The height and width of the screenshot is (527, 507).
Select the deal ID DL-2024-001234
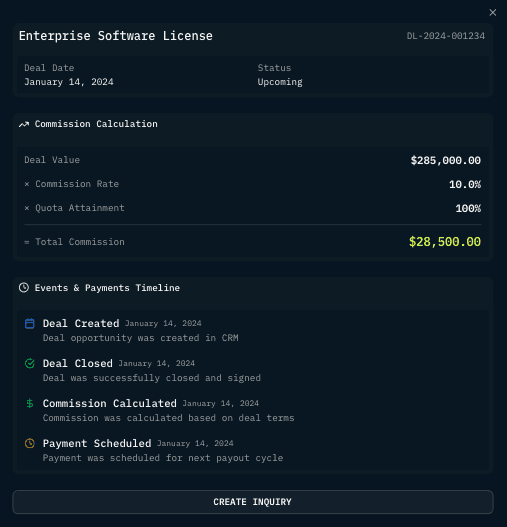click(x=446, y=36)
